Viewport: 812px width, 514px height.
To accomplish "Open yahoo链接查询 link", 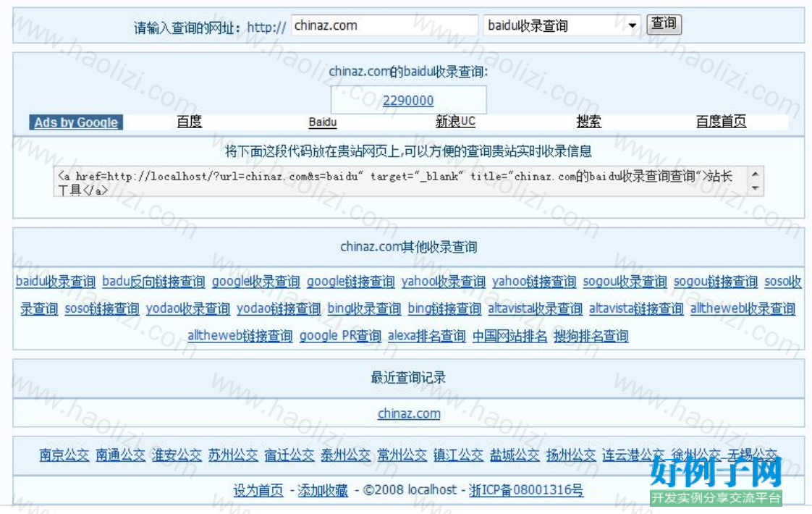I will [534, 282].
